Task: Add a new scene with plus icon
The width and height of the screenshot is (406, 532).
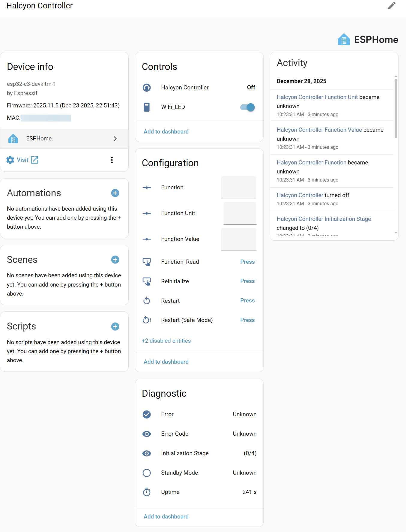Action: coord(115,260)
